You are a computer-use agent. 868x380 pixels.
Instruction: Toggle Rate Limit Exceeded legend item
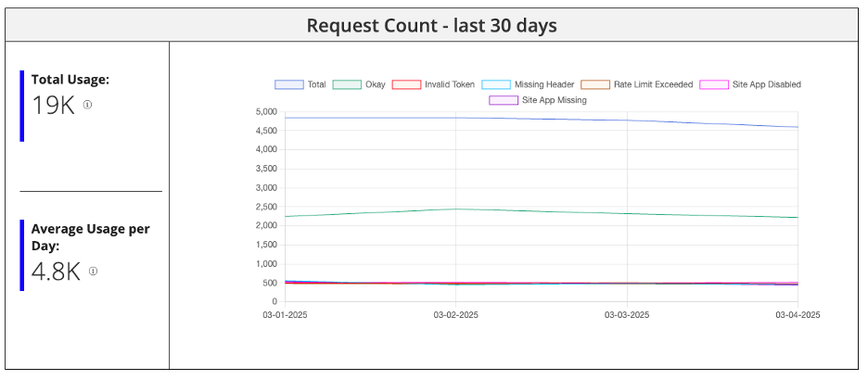click(636, 84)
